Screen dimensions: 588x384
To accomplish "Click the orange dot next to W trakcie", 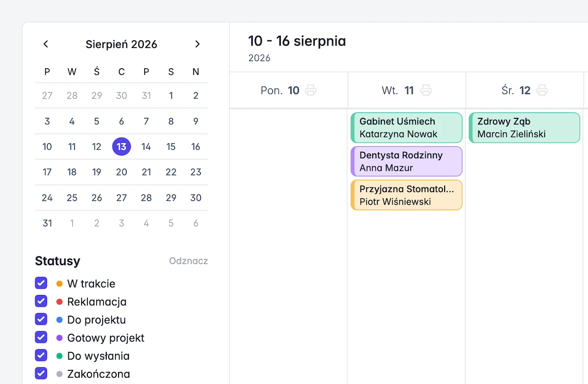I will [59, 284].
